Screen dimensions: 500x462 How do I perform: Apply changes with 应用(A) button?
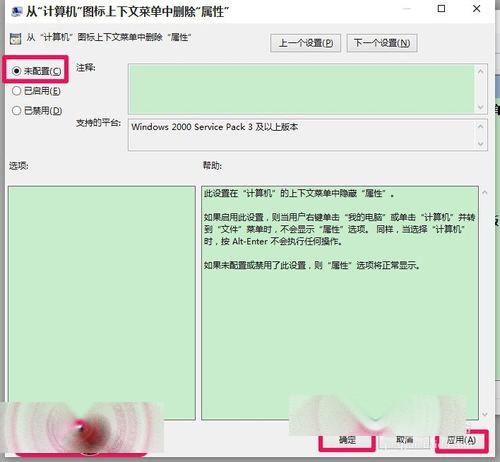461,440
